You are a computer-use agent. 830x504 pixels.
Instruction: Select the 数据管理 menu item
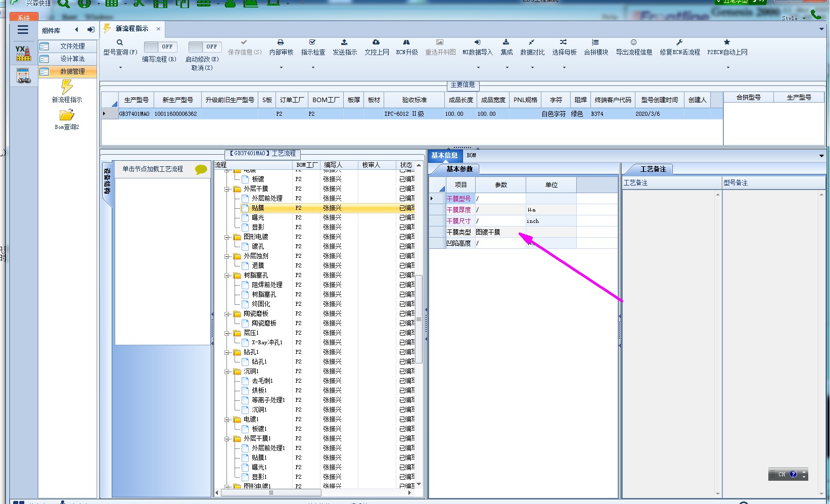click(68, 71)
